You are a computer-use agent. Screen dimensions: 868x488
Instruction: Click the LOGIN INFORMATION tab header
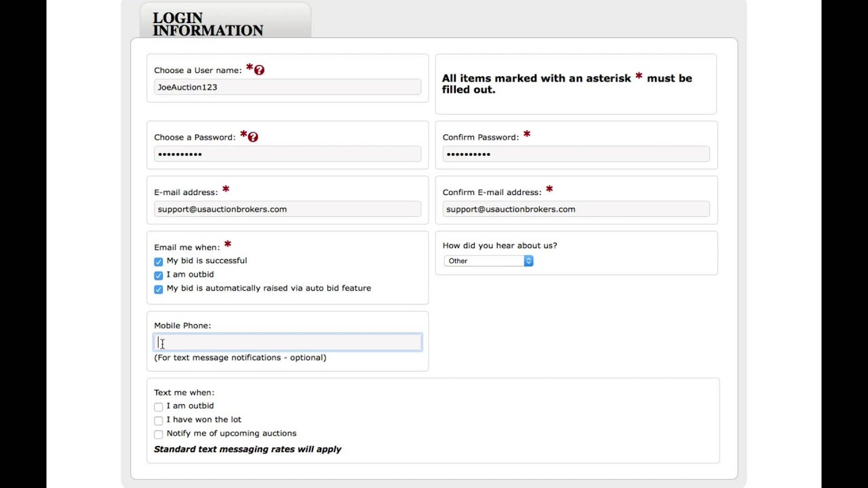225,21
